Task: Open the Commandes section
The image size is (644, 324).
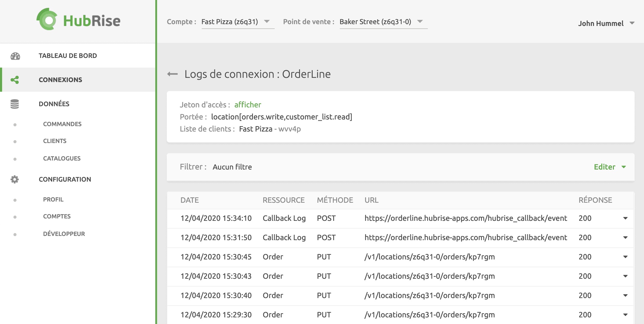Action: point(62,124)
